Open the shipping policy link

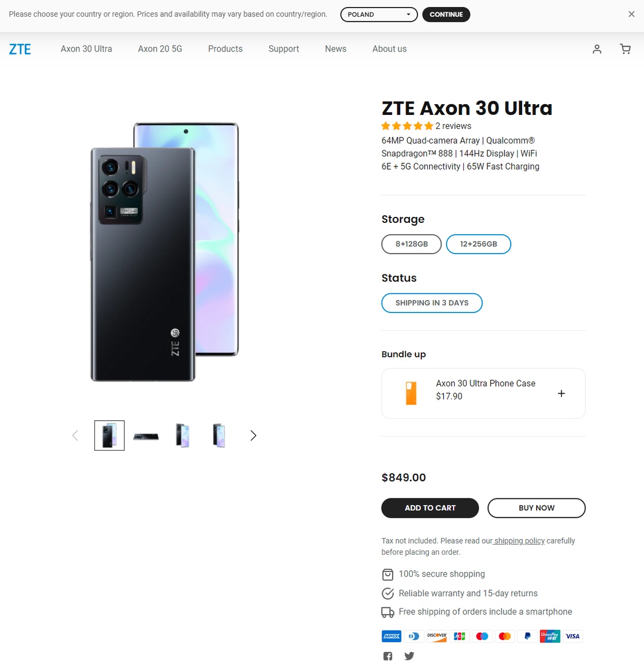pos(519,541)
